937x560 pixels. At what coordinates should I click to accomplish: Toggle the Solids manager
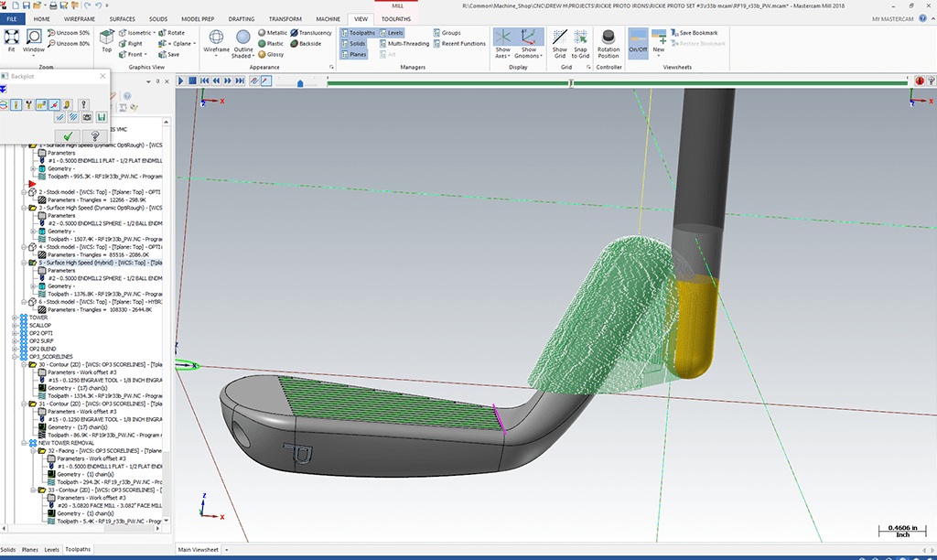353,44
